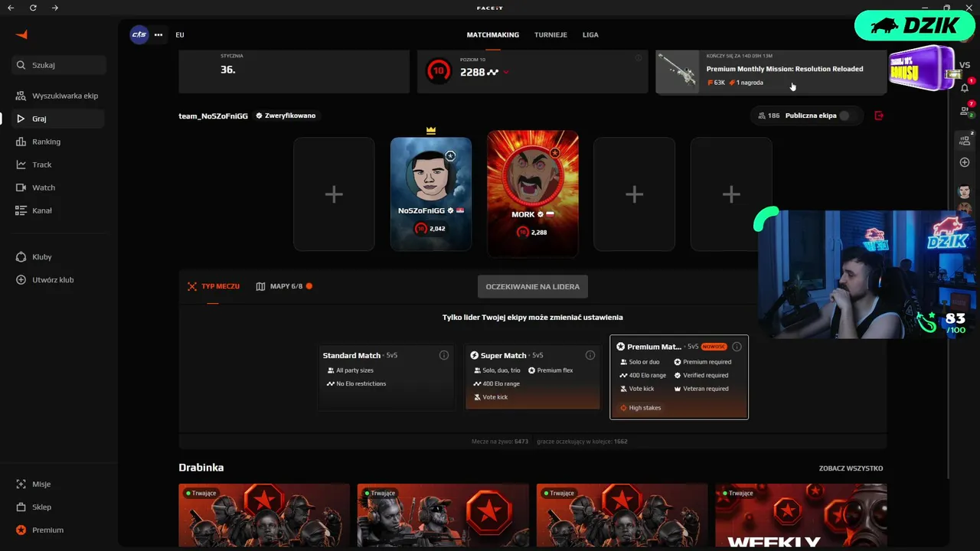980x551 pixels.
Task: Click the browser reload icon
Action: point(33,8)
